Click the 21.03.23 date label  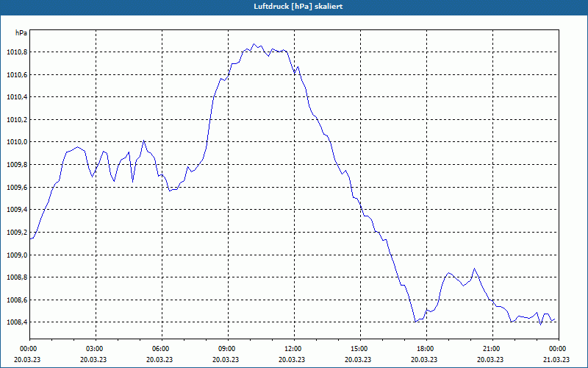click(556, 360)
